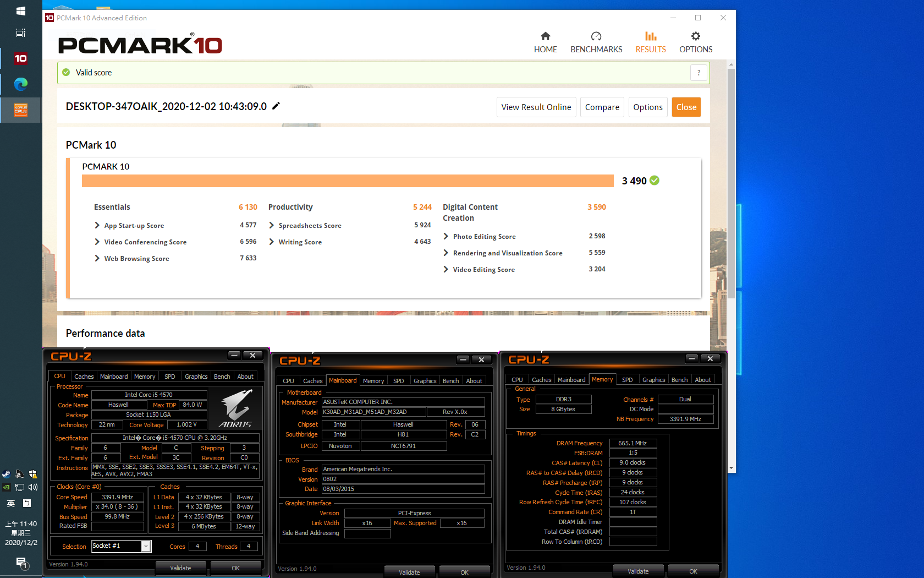The image size is (924, 578).
Task: Open About tab in right CPU-Z window
Action: [x=703, y=380]
